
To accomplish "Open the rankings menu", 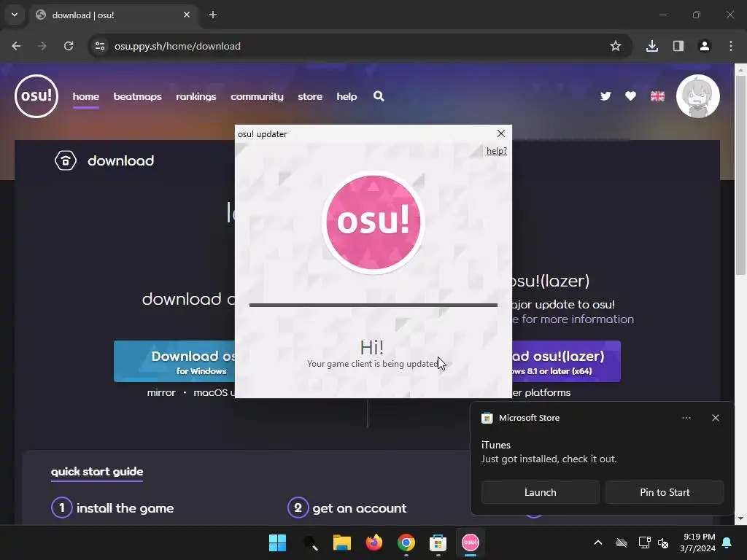I will click(196, 97).
